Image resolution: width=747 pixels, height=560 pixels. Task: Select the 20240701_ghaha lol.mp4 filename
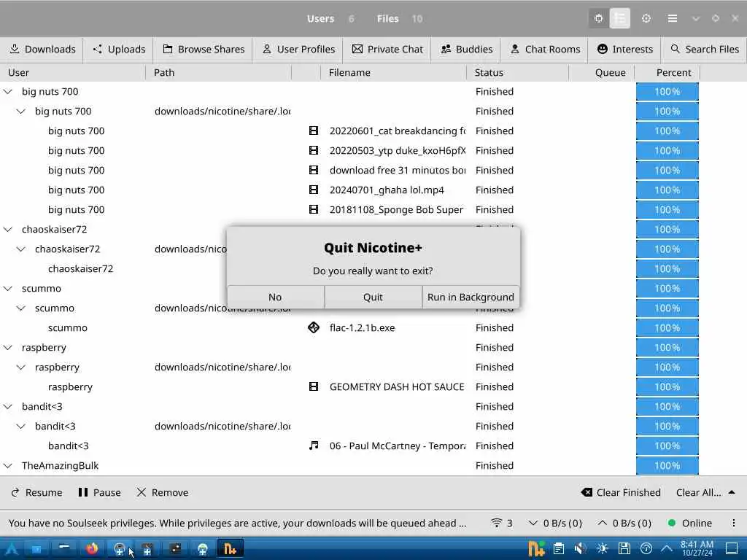387,190
